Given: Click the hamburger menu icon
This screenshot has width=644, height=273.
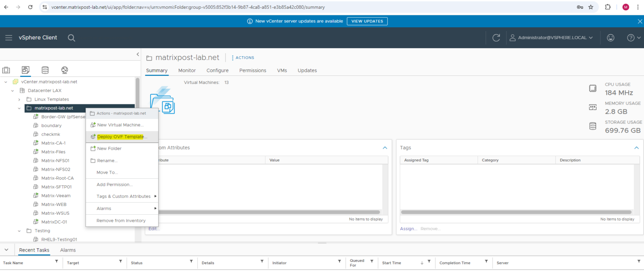Looking at the screenshot, I should pos(9,37).
